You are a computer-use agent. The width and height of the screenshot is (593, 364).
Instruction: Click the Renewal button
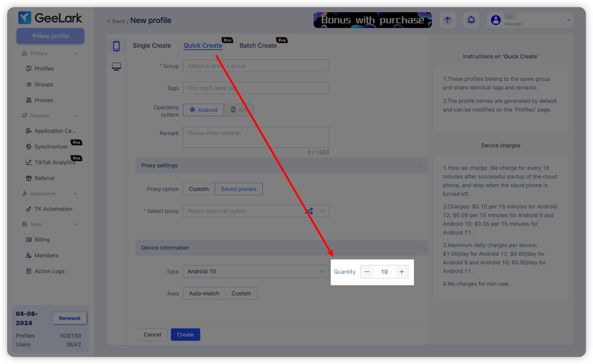click(x=70, y=318)
